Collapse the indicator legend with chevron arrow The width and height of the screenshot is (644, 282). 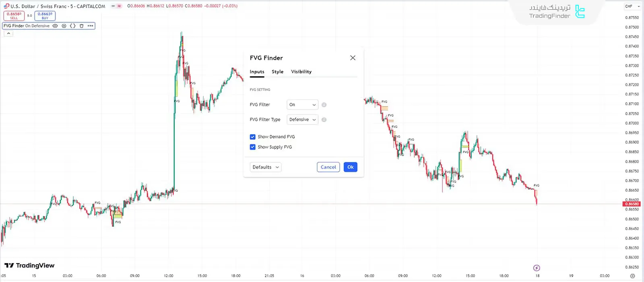pyautogui.click(x=8, y=33)
